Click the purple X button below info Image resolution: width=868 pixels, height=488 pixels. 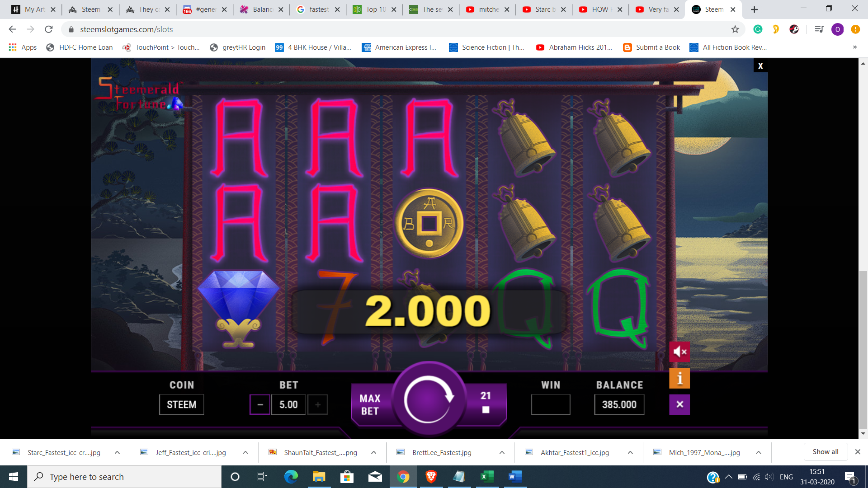[679, 404]
